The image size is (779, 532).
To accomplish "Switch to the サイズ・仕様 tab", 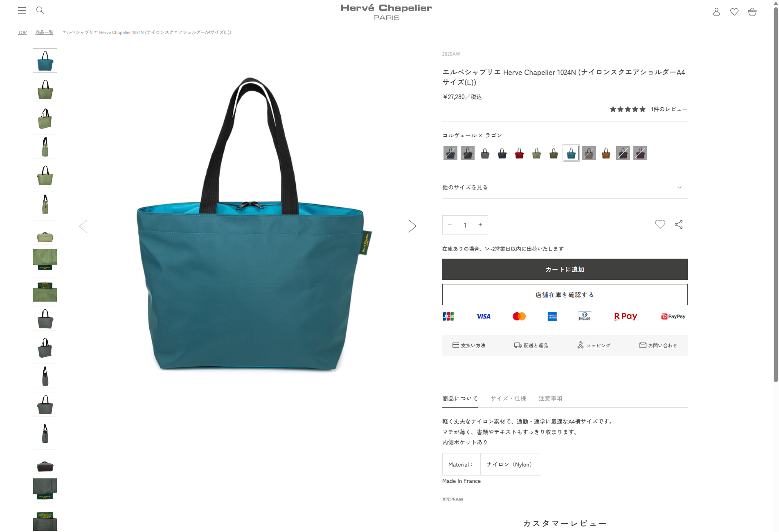I will pos(508,399).
